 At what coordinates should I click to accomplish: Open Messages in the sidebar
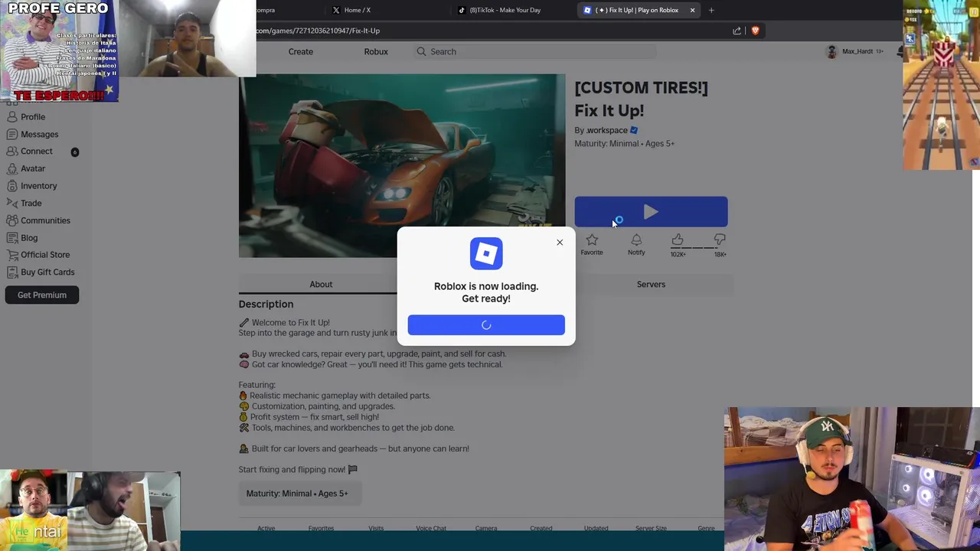pos(39,134)
